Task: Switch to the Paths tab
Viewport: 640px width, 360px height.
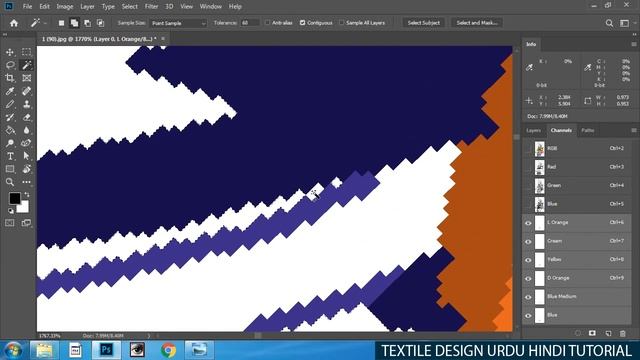Action: 588,130
